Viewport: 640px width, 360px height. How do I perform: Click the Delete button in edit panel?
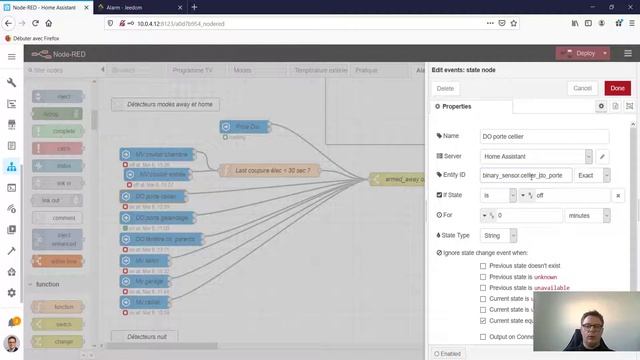click(x=445, y=89)
